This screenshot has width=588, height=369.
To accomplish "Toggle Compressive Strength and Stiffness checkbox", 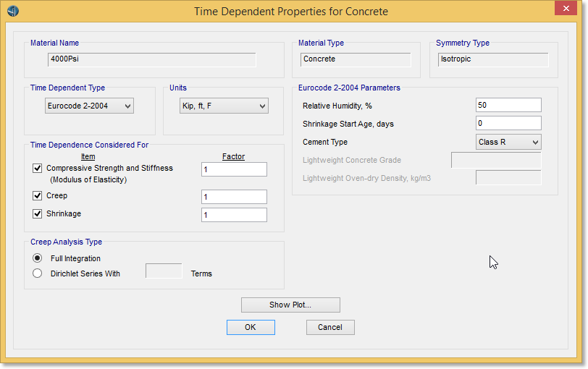I will (x=38, y=169).
